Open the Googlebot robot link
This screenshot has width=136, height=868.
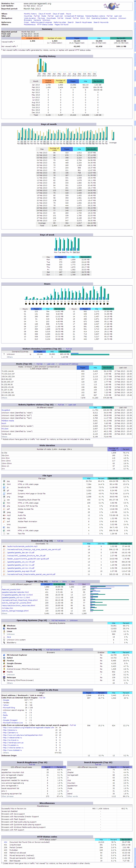6,410
